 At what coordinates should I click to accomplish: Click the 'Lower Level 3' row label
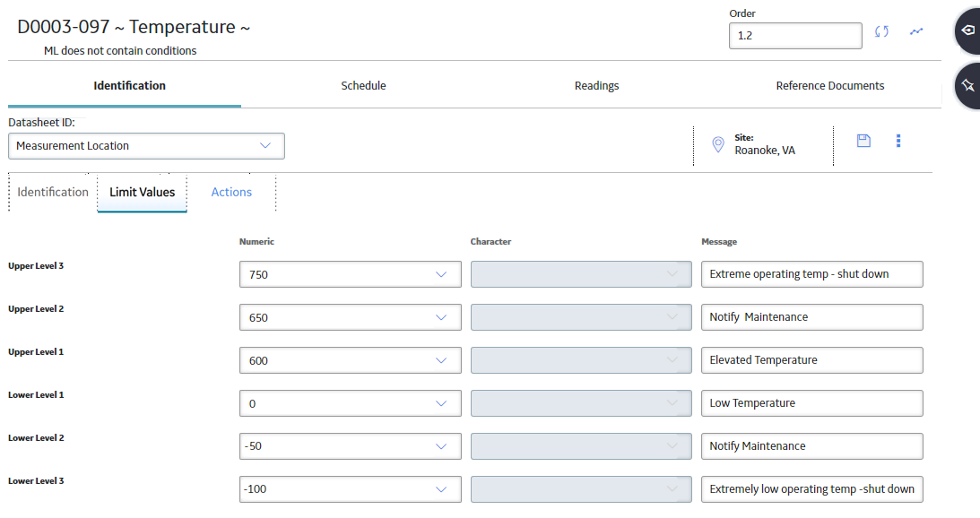[x=36, y=481]
